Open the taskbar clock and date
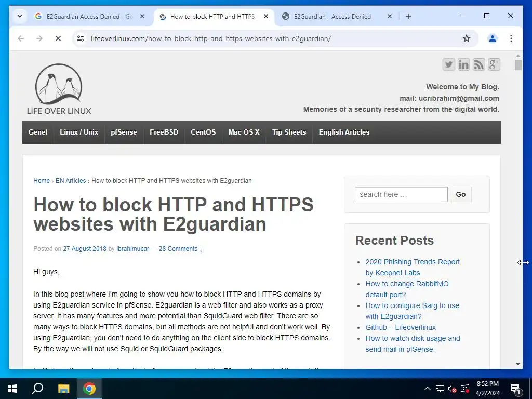 click(487, 389)
